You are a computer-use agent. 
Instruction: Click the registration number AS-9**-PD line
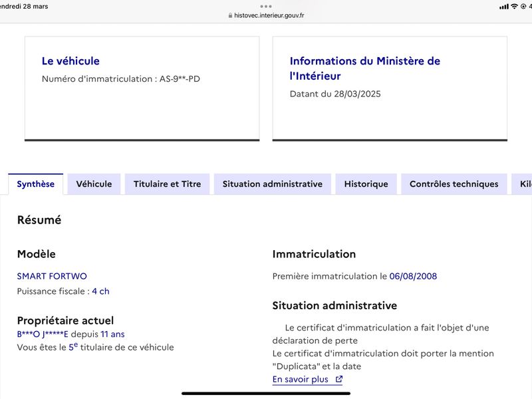click(x=121, y=78)
